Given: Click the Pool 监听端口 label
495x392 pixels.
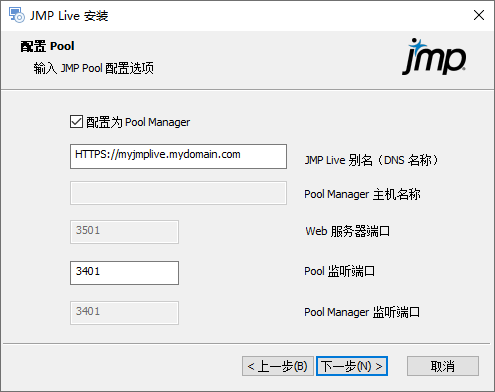Looking at the screenshot, I should coord(339,271).
